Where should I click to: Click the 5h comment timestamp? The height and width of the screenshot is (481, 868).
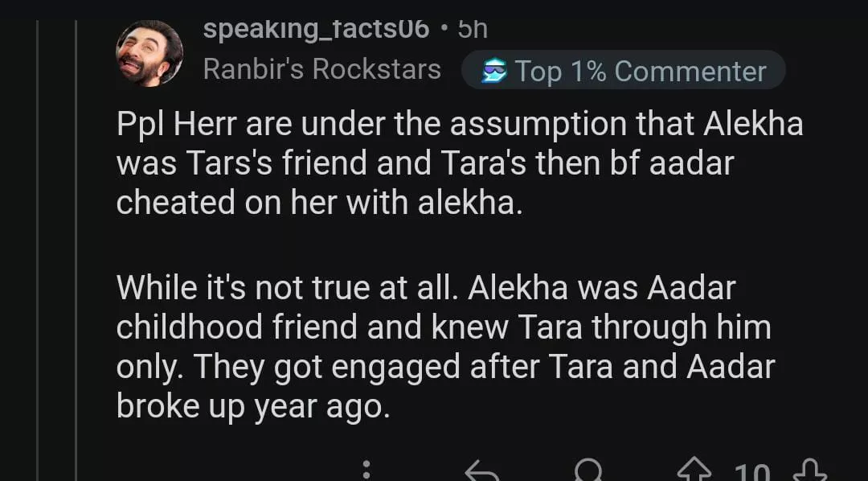(473, 29)
